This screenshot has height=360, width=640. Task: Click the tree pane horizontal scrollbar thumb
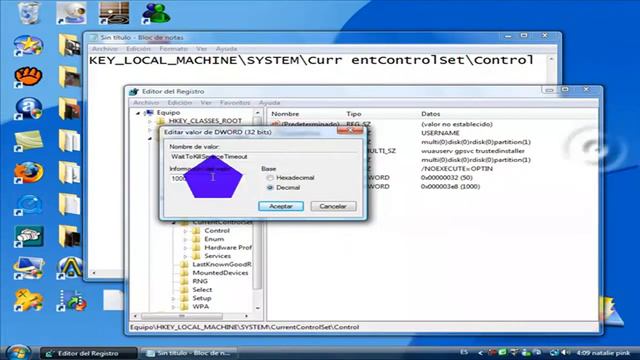click(182, 316)
